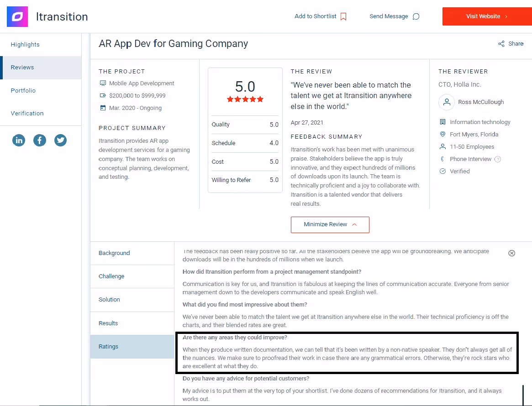Click the chevron arrow on Visit Website
The height and width of the screenshot is (406, 532).
click(x=506, y=16)
